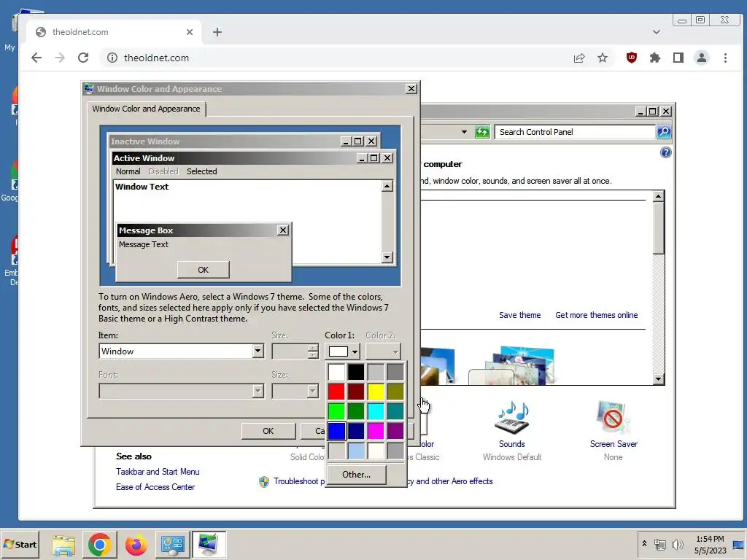Open the volume speaker tray icon
Screen dimensions: 747x560
coord(677,544)
